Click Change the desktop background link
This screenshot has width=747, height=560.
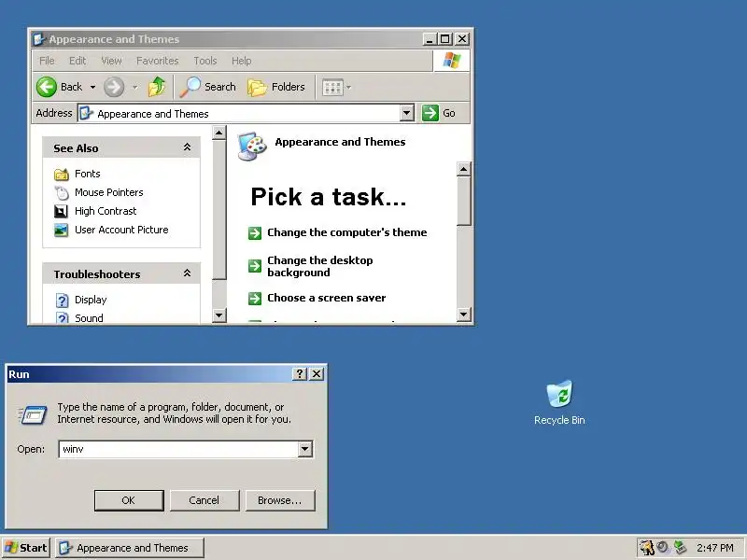pos(319,266)
